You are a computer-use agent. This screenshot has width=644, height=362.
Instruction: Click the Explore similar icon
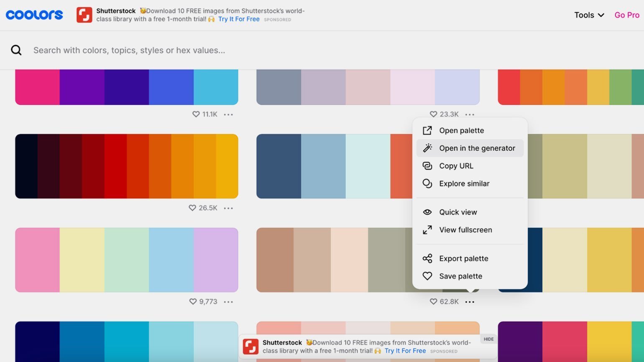click(x=427, y=184)
